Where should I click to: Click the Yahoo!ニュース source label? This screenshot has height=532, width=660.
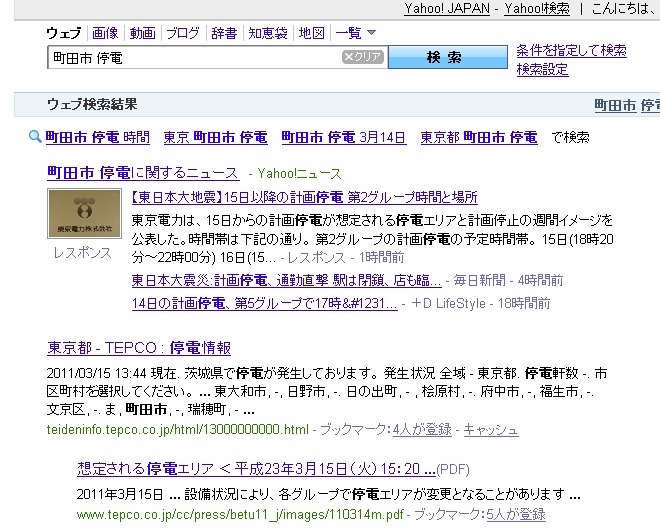[299, 173]
